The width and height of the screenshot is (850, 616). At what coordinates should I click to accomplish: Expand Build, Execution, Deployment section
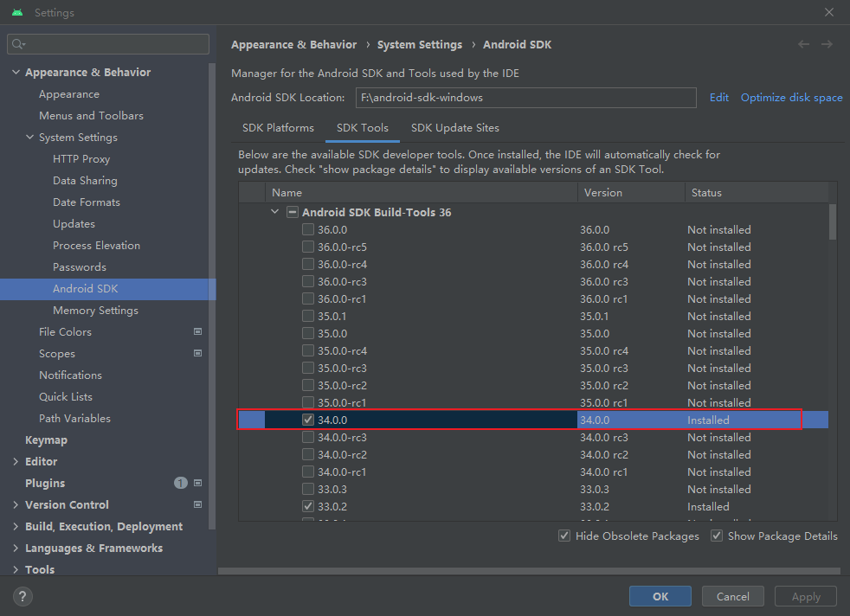tap(16, 527)
